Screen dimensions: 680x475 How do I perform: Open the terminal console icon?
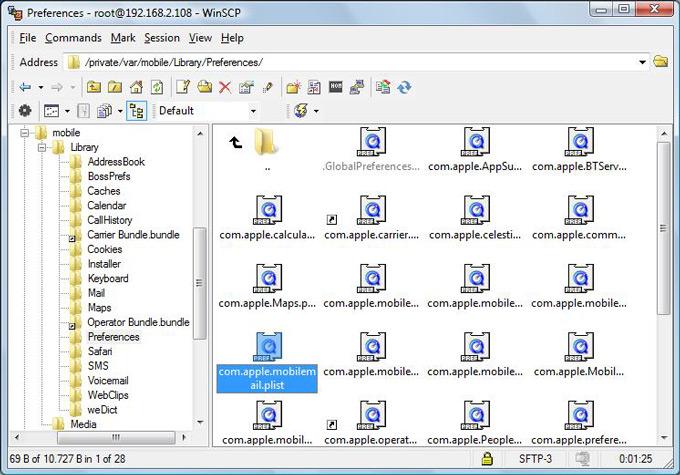click(336, 87)
